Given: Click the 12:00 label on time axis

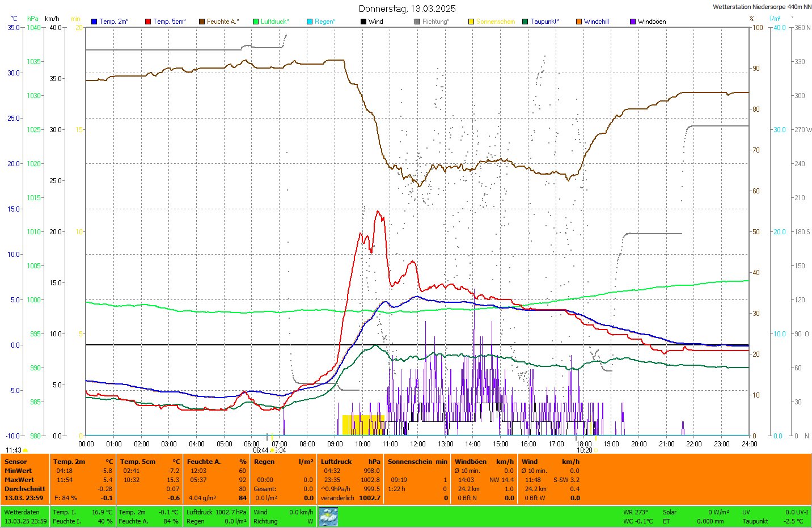Looking at the screenshot, I should tap(418, 444).
